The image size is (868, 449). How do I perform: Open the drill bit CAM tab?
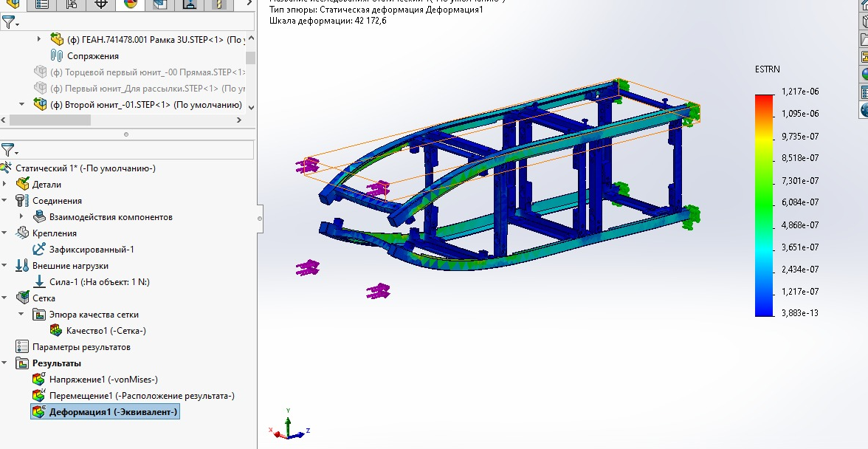tap(220, 4)
